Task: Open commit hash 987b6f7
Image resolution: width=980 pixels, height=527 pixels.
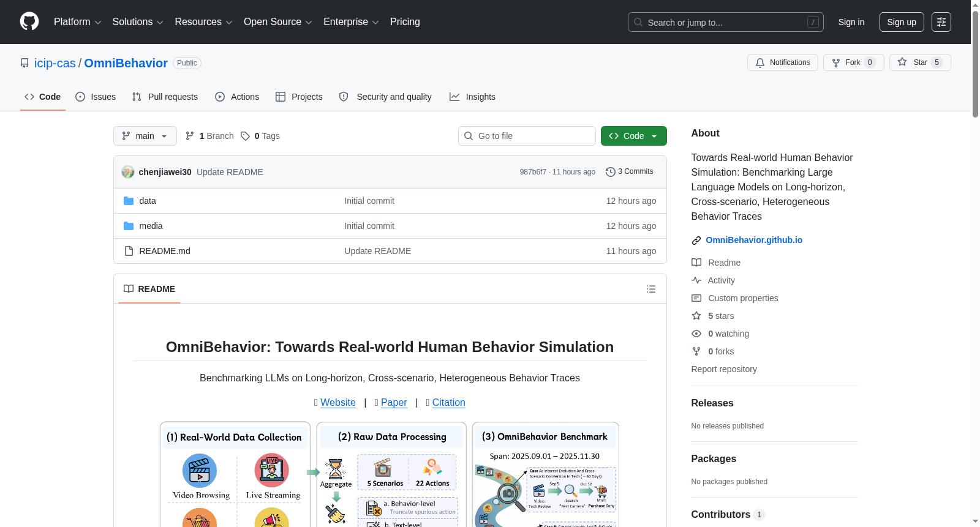Action: [x=533, y=172]
